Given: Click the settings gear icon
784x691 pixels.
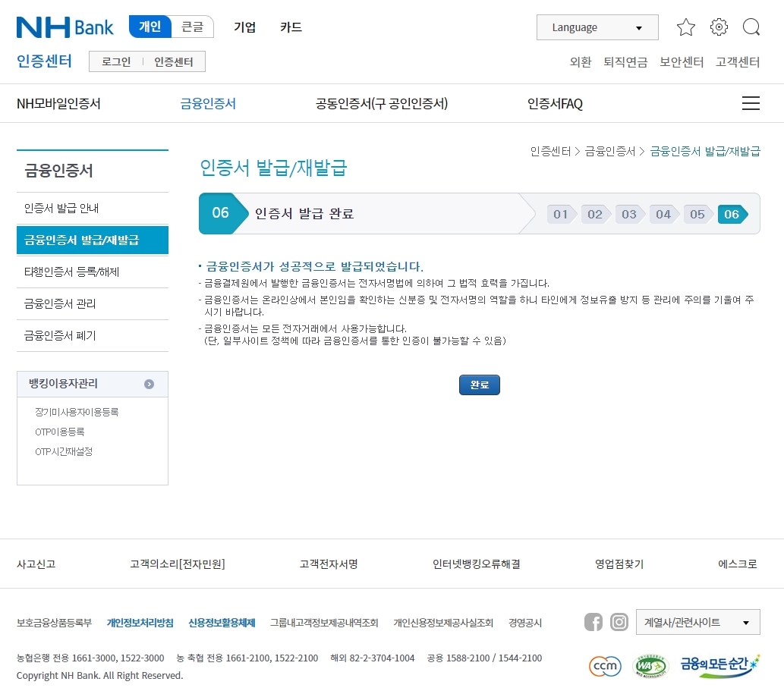Looking at the screenshot, I should tap(719, 27).
